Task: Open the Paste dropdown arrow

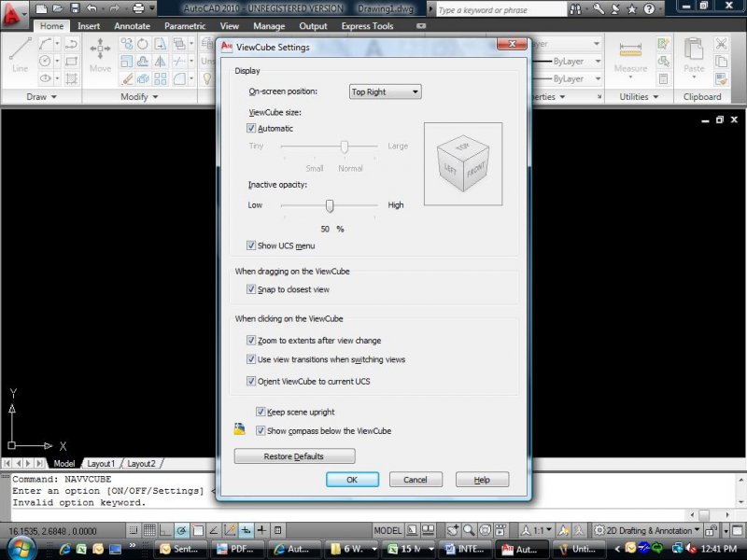Action: (693, 77)
